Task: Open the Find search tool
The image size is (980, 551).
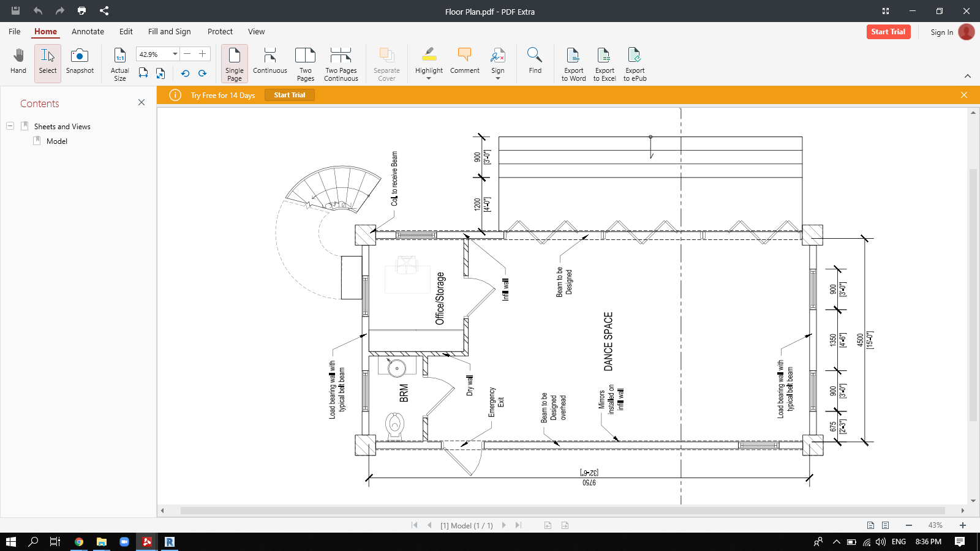Action: pos(534,61)
